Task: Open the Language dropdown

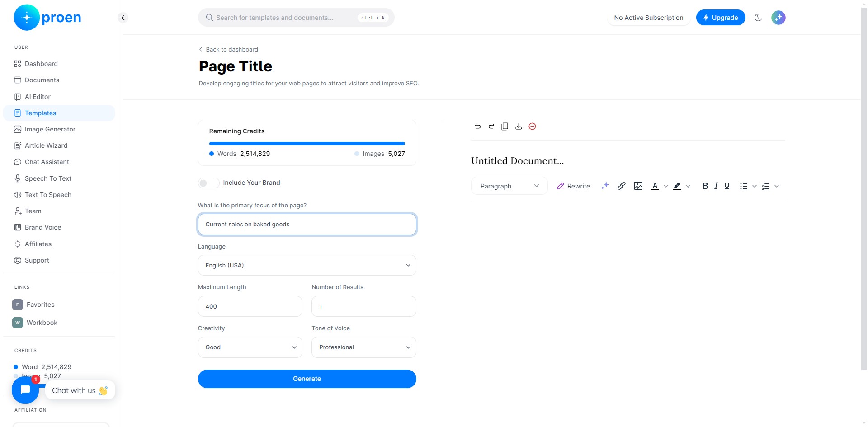Action: click(x=307, y=265)
